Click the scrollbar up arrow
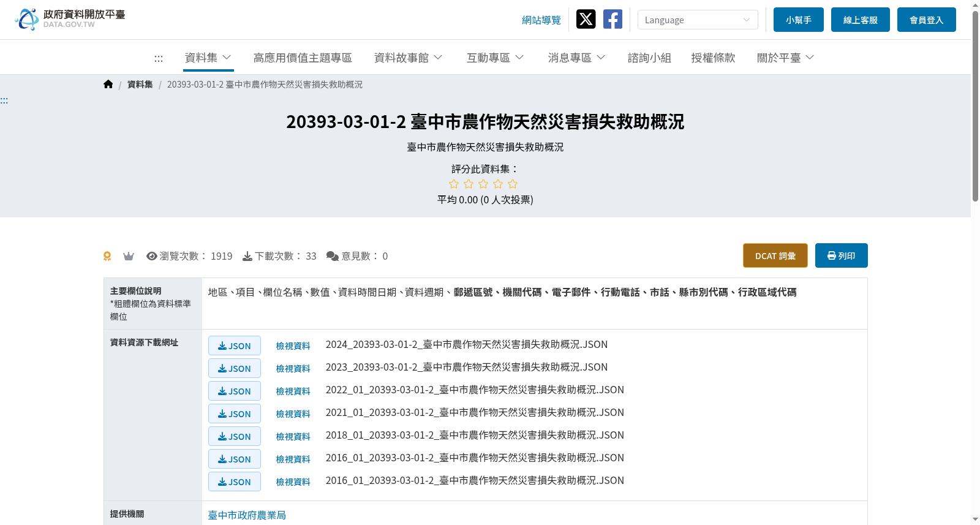This screenshot has width=980, height=525. click(x=975, y=5)
